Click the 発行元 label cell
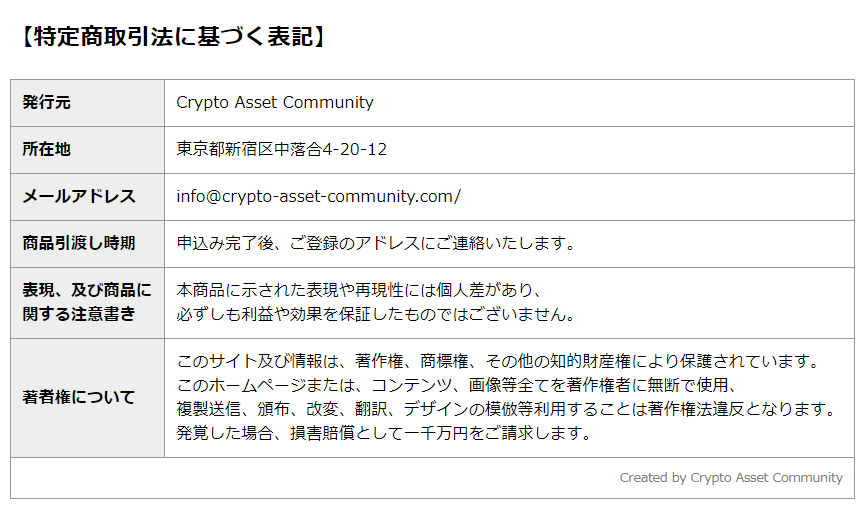The width and height of the screenshot is (864, 510). point(88,103)
